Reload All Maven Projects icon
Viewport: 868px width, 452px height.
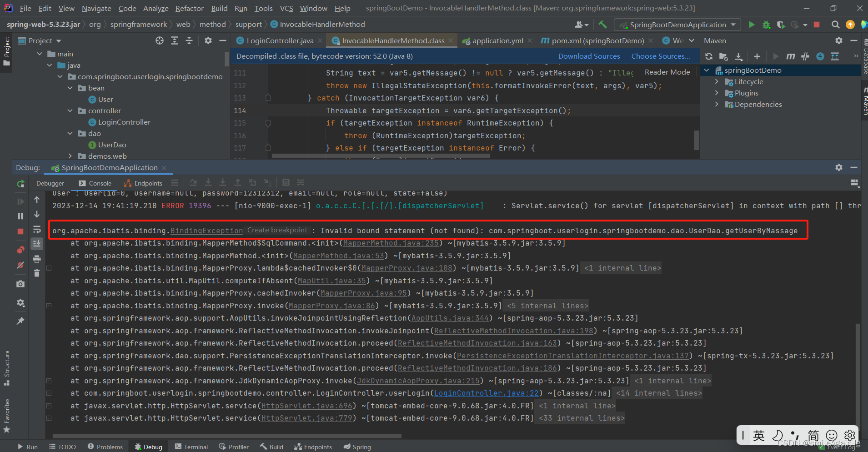coord(708,56)
